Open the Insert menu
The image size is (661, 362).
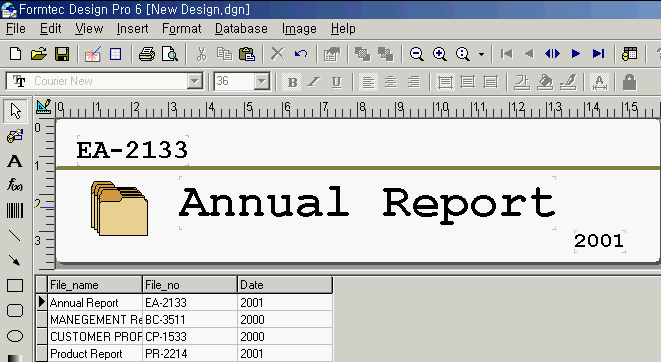pyautogui.click(x=132, y=29)
